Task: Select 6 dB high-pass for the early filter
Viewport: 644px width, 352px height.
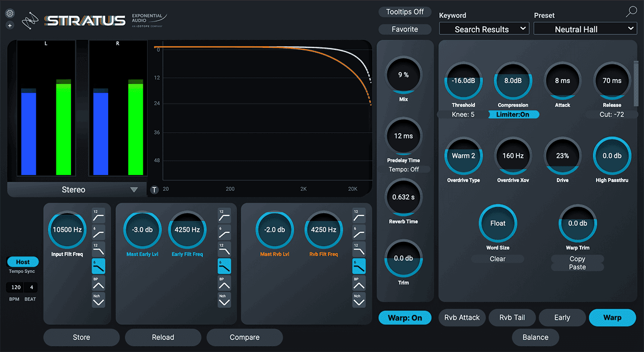Action: click(x=224, y=232)
